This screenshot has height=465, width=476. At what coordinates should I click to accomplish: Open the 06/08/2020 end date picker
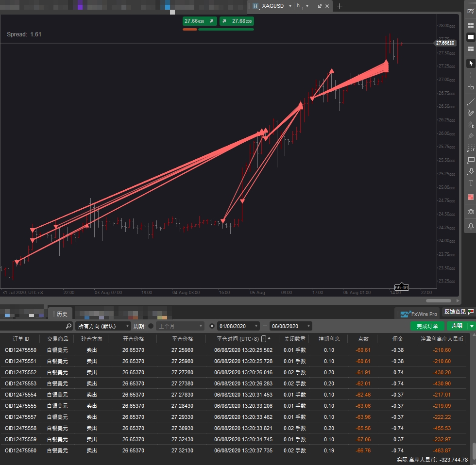(291, 326)
